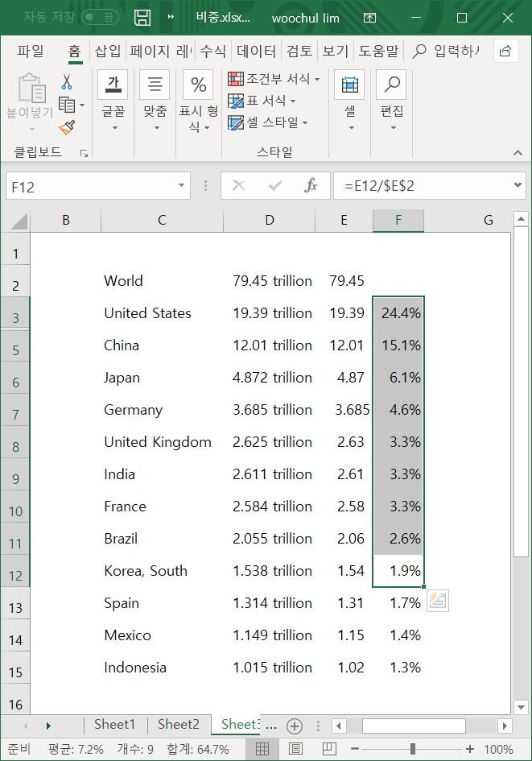Image resolution: width=532 pixels, height=761 pixels.
Task: Click the Select All corner triangle
Action: pos(18,221)
